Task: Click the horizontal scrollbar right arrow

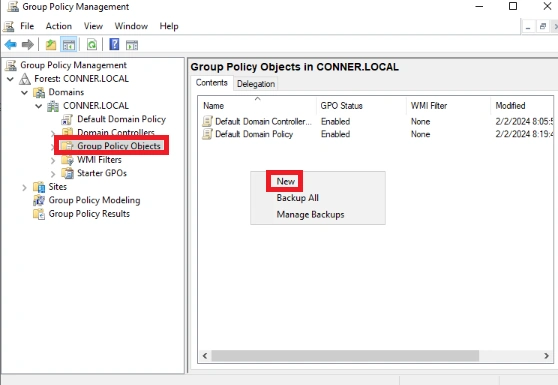Action: [546, 355]
